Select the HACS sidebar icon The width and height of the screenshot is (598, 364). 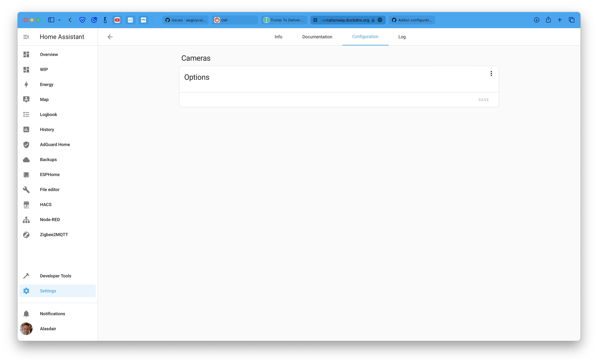(x=26, y=205)
